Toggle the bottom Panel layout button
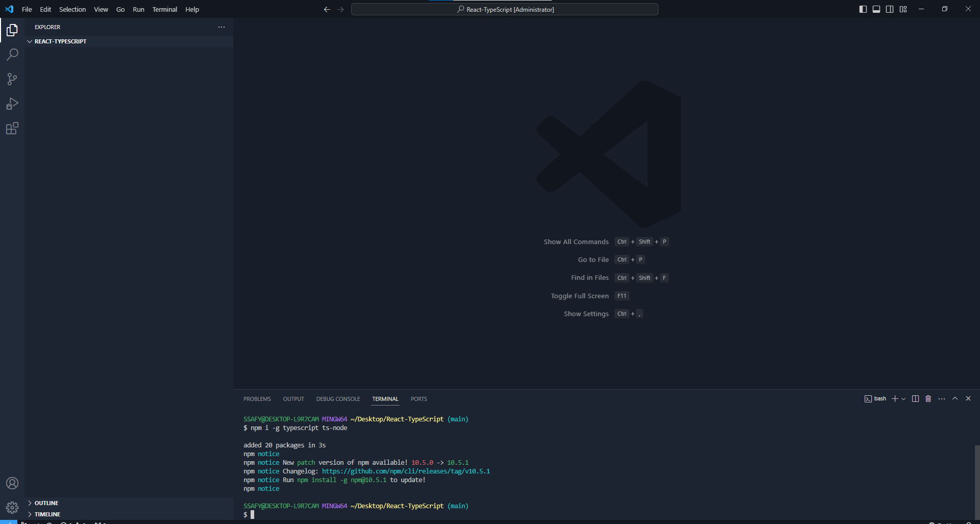 876,9
